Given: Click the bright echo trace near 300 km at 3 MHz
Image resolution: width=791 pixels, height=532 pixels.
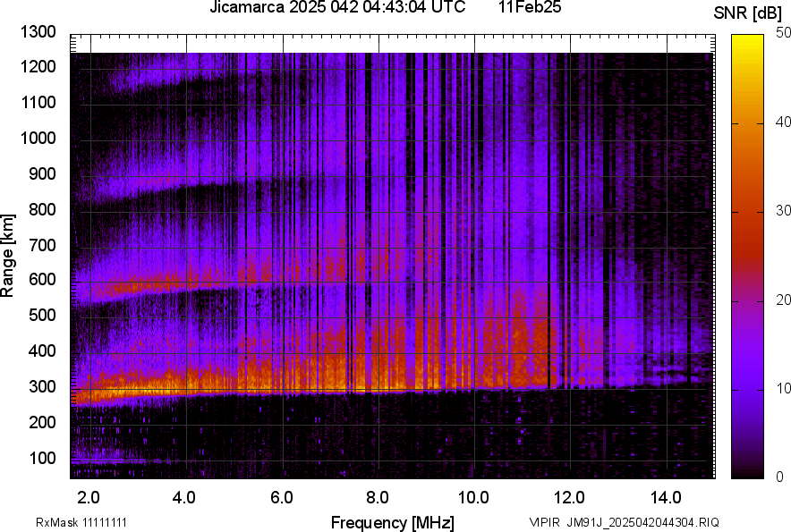Looking at the screenshot, I should pos(138,386).
